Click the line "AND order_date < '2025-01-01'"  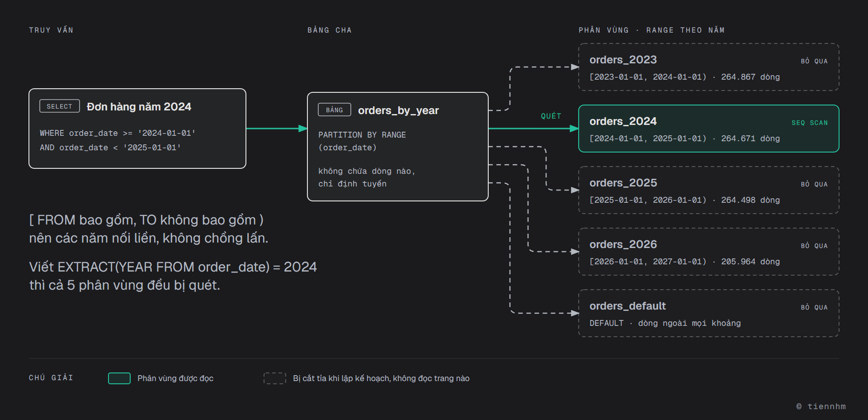110,148
